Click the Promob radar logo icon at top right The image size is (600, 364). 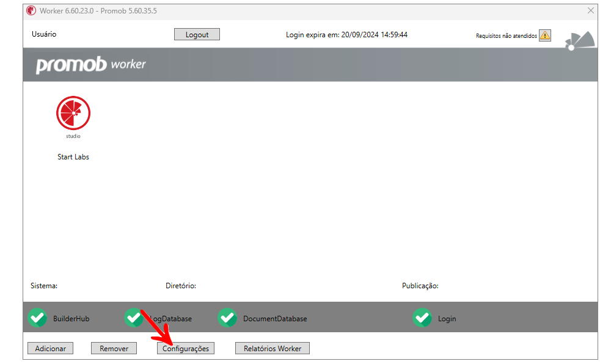[x=580, y=40]
